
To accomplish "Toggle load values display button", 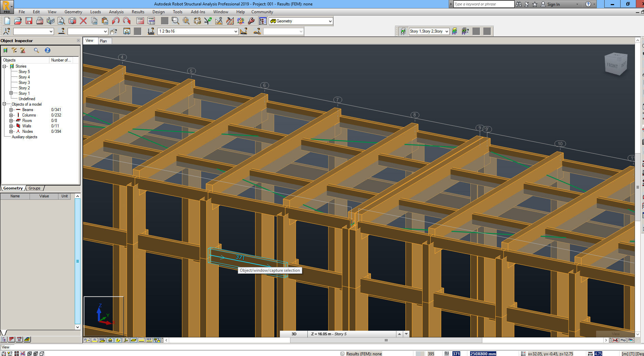I will tap(149, 340).
